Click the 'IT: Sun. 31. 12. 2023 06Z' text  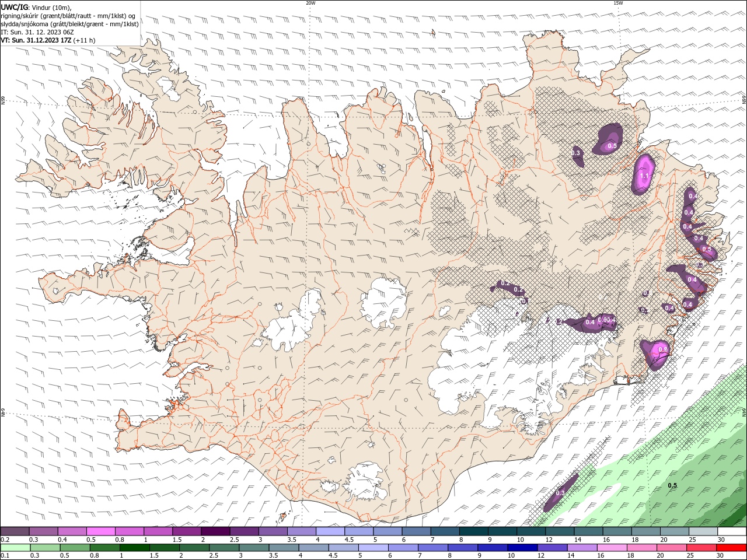(x=37, y=32)
